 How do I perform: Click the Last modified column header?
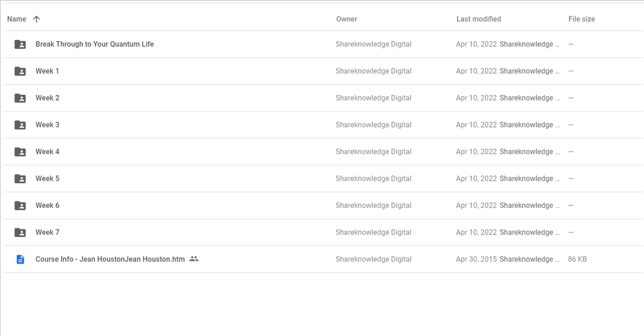(x=478, y=19)
